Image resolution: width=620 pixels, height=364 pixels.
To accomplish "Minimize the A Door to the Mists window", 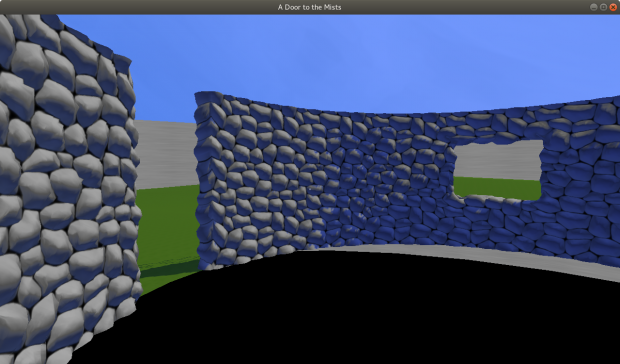I will [x=594, y=7].
